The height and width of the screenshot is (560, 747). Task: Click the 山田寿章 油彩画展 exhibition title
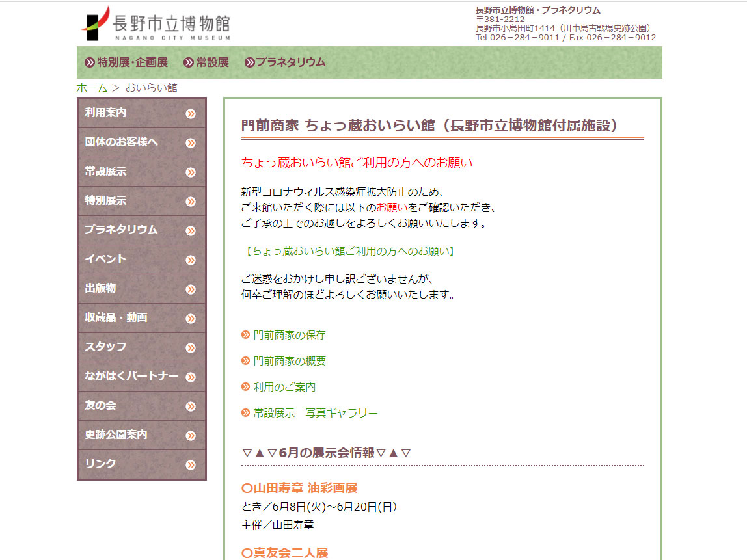point(300,488)
